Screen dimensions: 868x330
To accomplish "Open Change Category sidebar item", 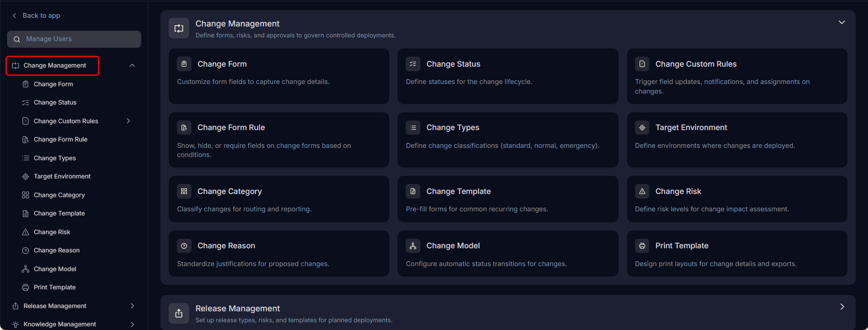I will pyautogui.click(x=59, y=195).
